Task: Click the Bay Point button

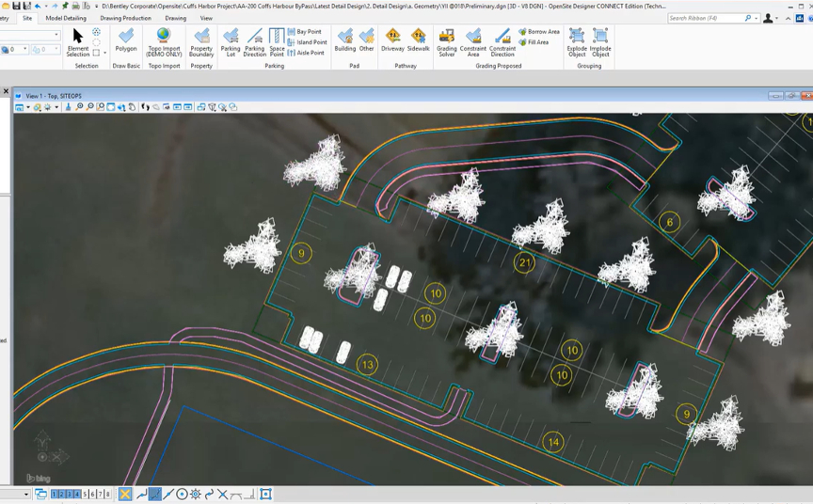Action: pyautogui.click(x=305, y=32)
